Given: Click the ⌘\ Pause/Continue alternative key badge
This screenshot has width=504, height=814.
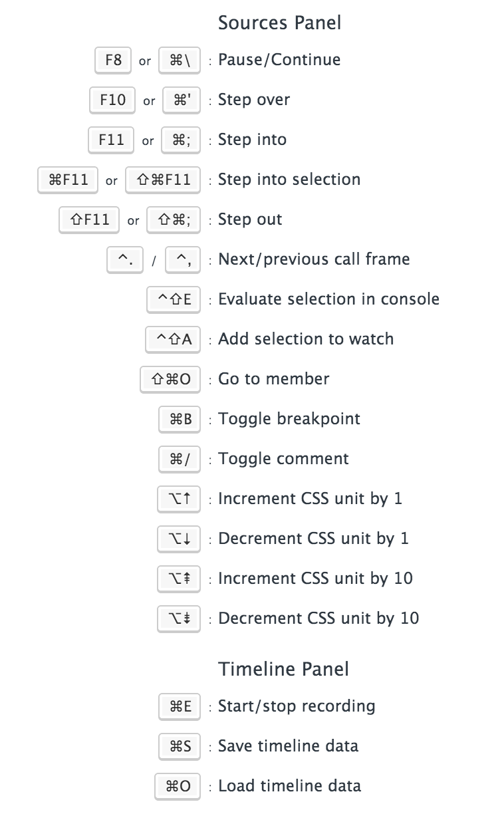Looking at the screenshot, I should click(x=180, y=60).
